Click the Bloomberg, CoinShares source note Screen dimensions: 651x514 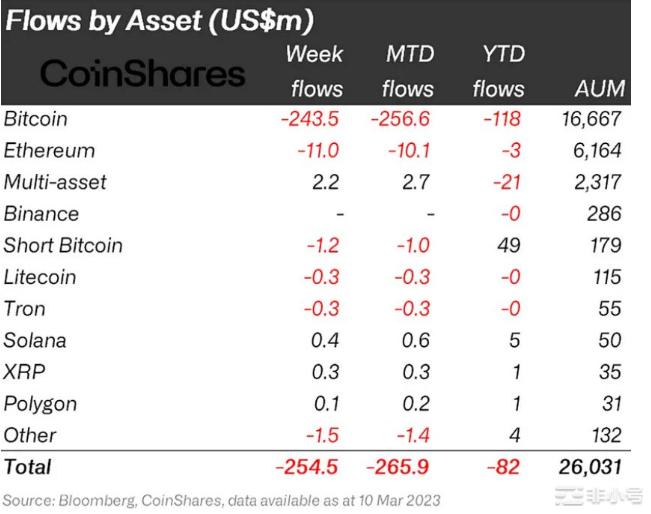click(221, 499)
